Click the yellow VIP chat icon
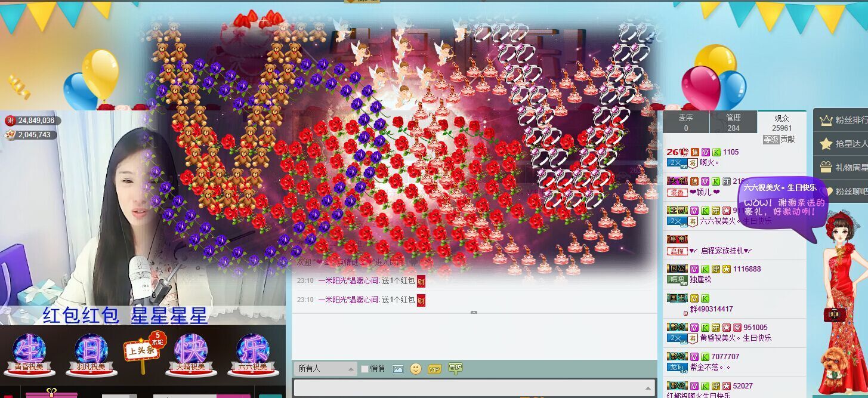This screenshot has width=868, height=398. click(434, 369)
